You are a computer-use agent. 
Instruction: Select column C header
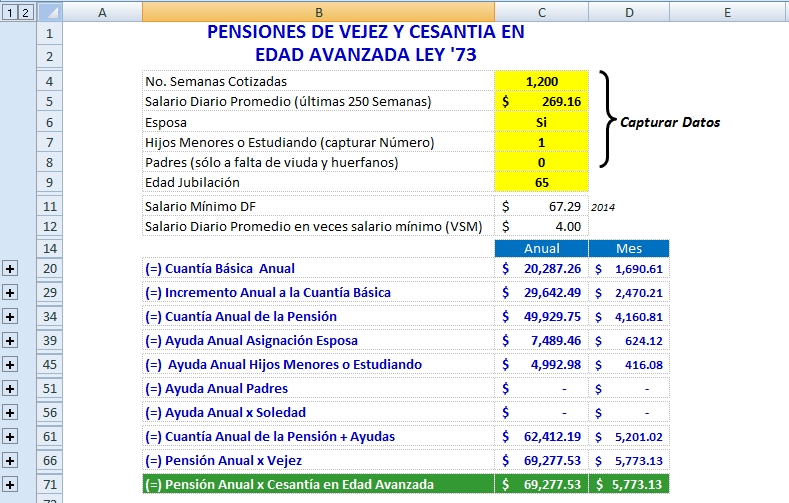(541, 12)
